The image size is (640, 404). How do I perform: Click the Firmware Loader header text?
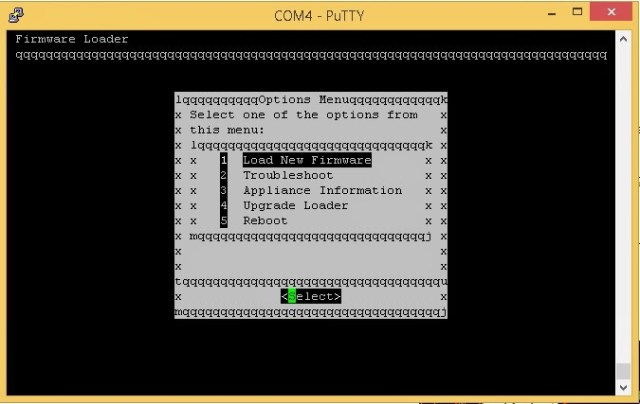pyautogui.click(x=72, y=39)
